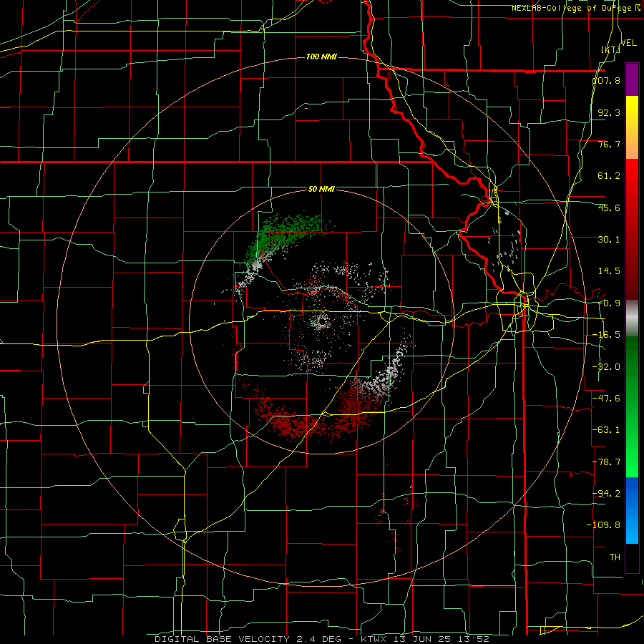Pick the gray near-zero scale segment

[632, 318]
